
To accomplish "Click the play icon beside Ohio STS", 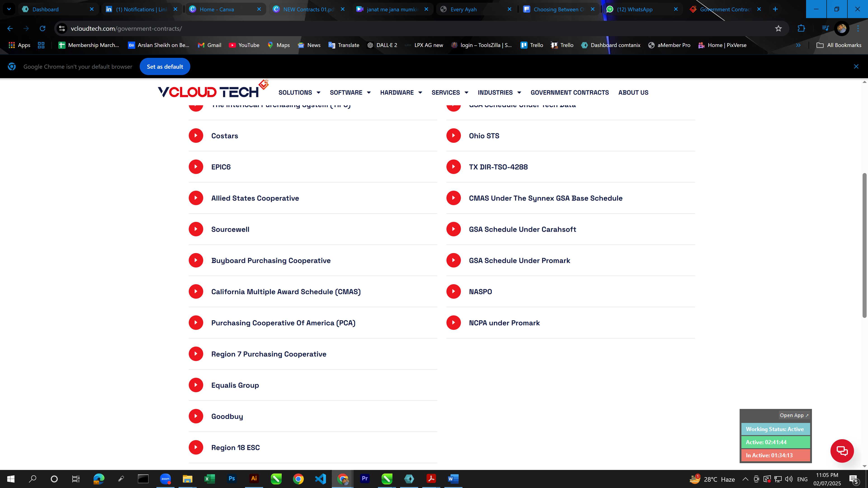I will tap(453, 136).
